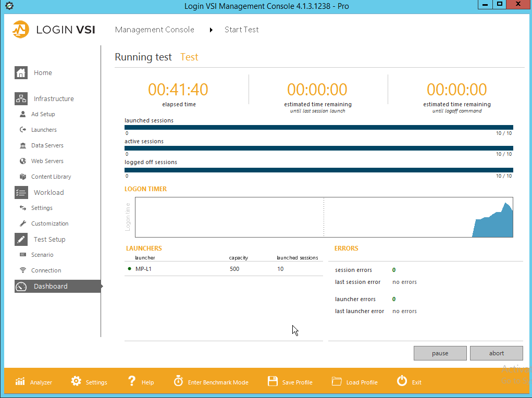Select the Dashboard menu item
This screenshot has width=532, height=398.
[58, 286]
